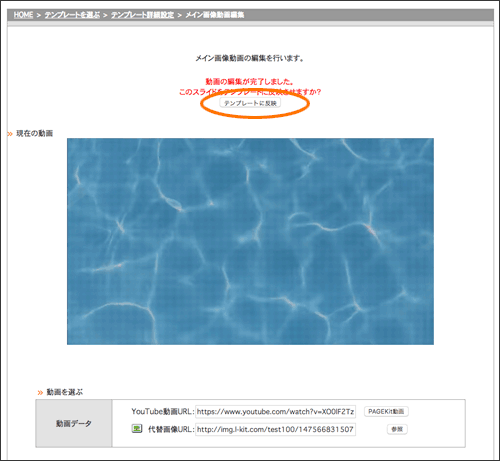Click the 参照 browse button
The height and width of the screenshot is (461, 500).
(397, 429)
